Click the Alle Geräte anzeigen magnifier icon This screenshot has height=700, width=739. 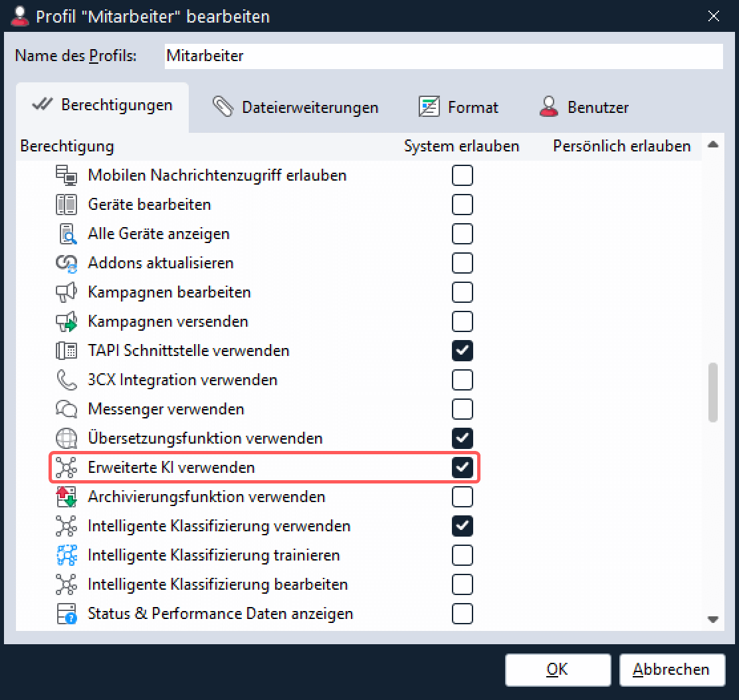(66, 234)
